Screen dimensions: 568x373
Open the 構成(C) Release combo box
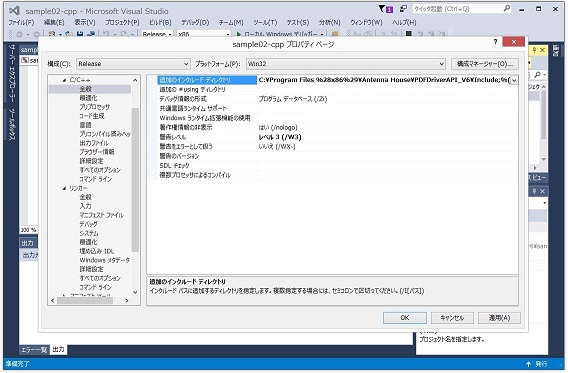pos(133,64)
